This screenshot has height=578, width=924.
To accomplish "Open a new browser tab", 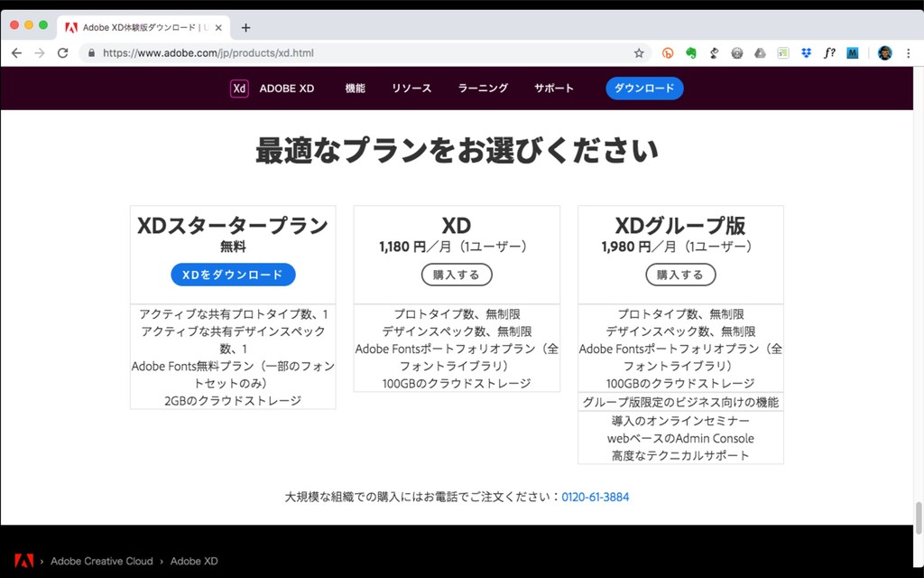I will (x=245, y=28).
